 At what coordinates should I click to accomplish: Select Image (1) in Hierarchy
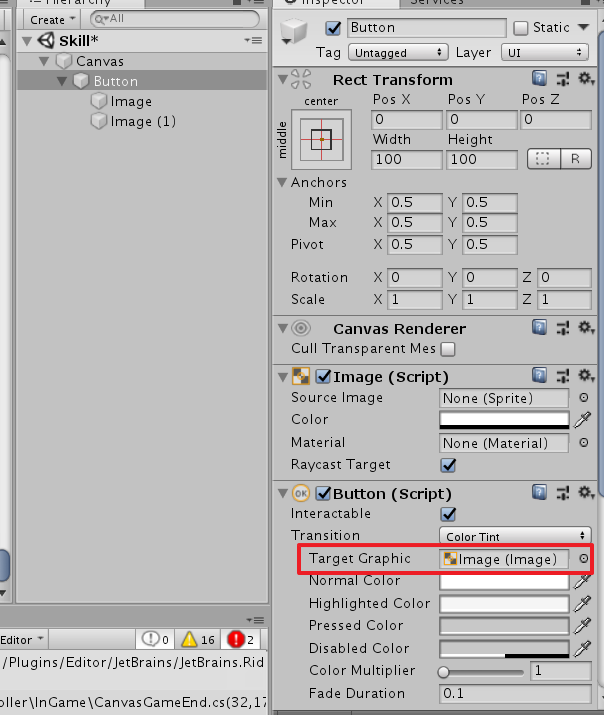(141, 121)
